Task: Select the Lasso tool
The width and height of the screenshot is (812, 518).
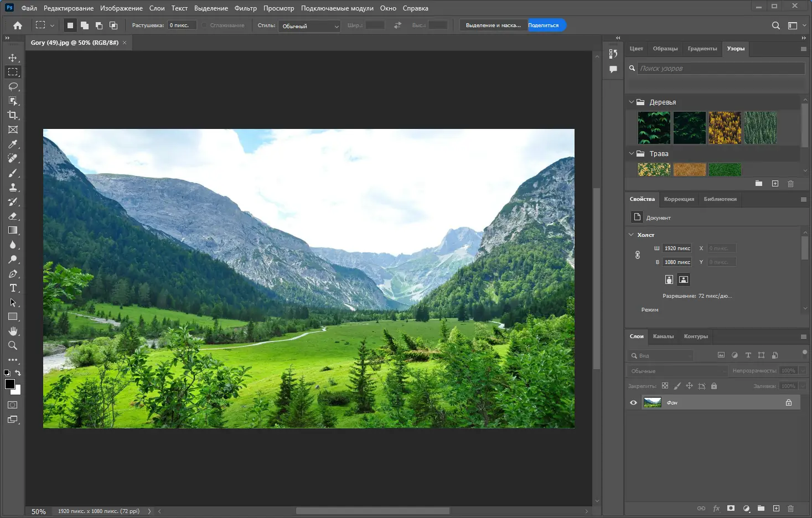Action: click(13, 86)
